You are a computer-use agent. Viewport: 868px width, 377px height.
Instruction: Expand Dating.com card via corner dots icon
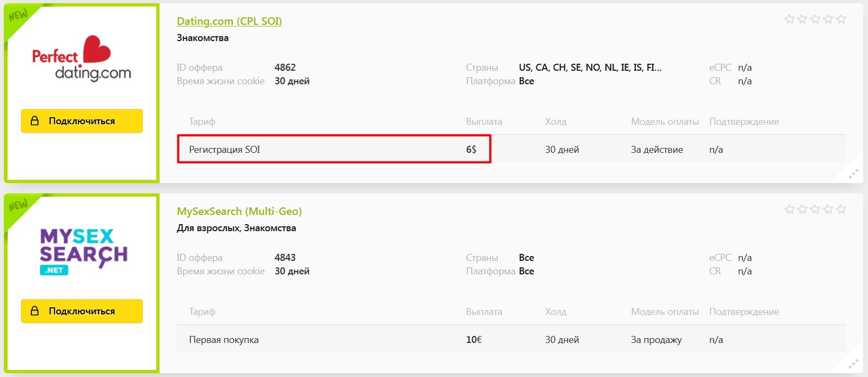pyautogui.click(x=853, y=174)
